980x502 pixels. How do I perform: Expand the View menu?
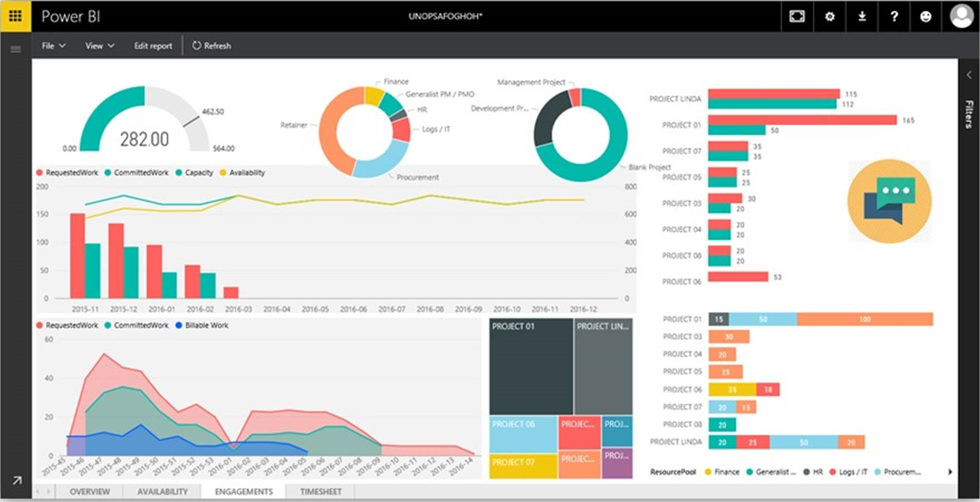(x=99, y=45)
